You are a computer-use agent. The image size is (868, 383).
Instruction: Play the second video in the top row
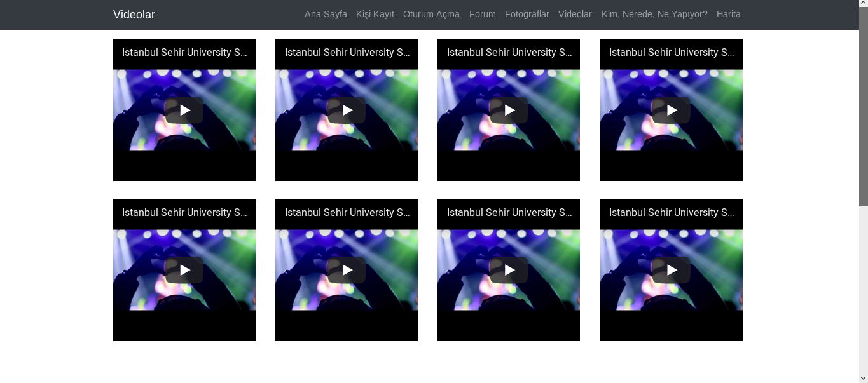coord(347,110)
